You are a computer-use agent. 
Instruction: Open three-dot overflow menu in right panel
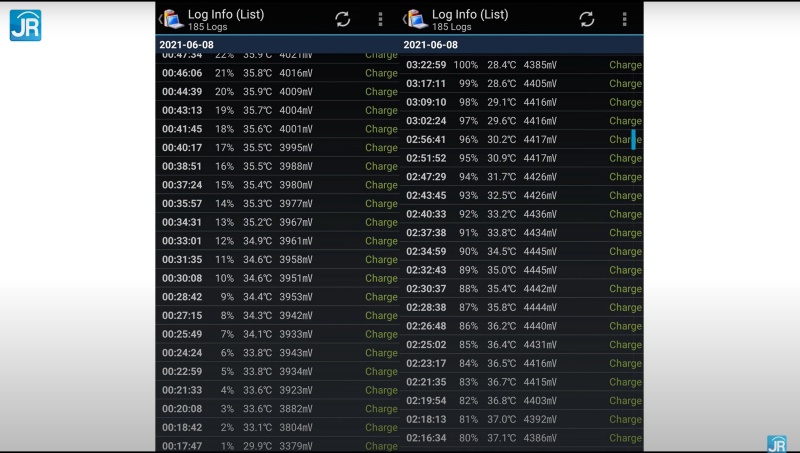(x=625, y=19)
